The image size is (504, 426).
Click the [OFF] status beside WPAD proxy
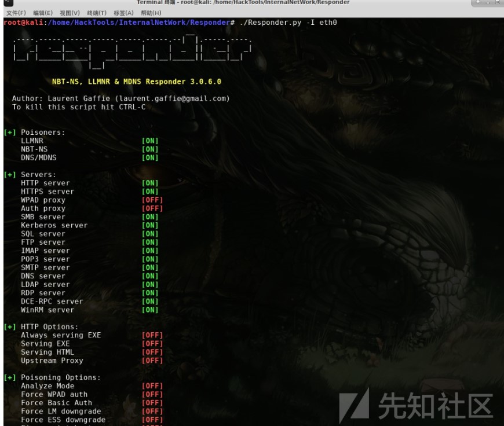pyautogui.click(x=152, y=200)
